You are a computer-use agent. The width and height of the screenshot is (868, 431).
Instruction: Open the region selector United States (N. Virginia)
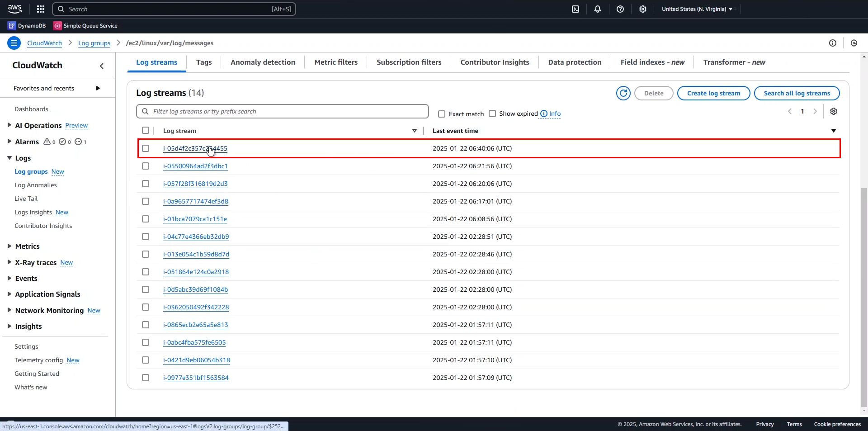(697, 9)
